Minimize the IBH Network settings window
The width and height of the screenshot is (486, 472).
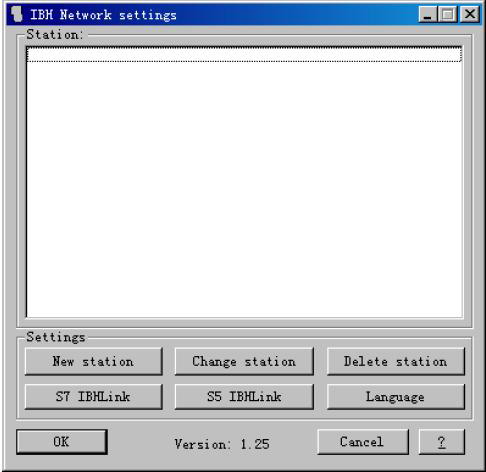coord(427,14)
